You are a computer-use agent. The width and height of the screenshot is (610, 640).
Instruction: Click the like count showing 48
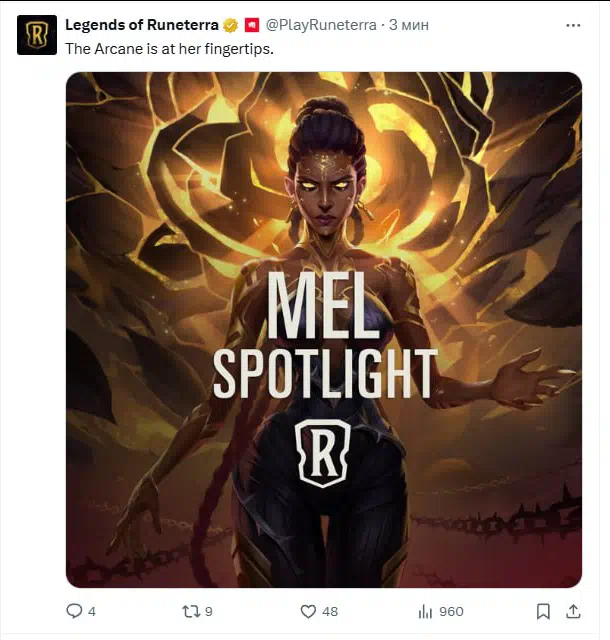coord(330,611)
